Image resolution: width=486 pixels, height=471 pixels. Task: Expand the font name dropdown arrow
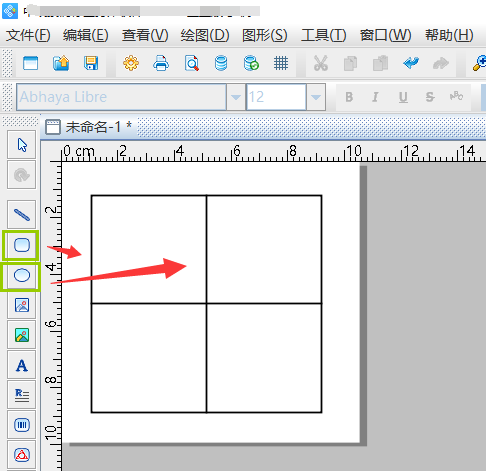coord(236,97)
